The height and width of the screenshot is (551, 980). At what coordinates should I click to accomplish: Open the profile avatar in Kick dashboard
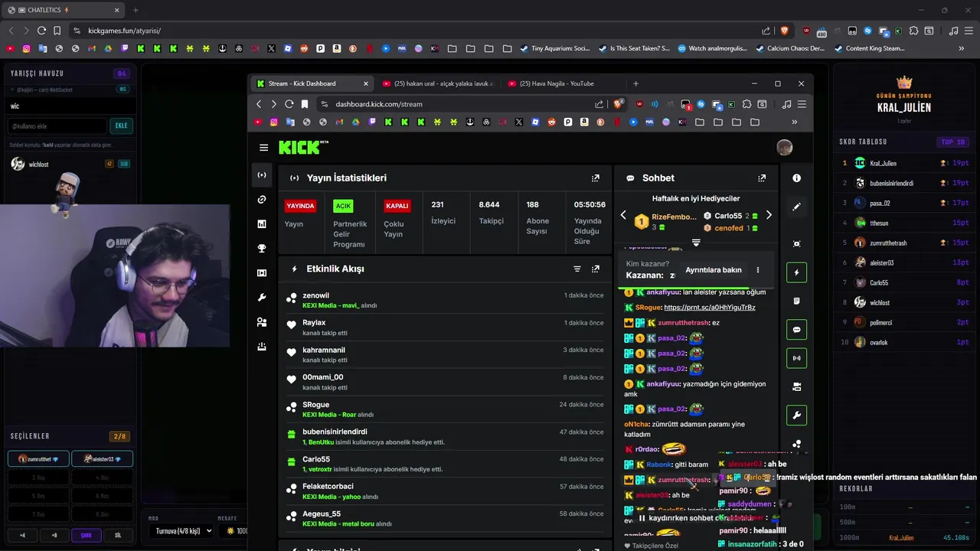[784, 148]
